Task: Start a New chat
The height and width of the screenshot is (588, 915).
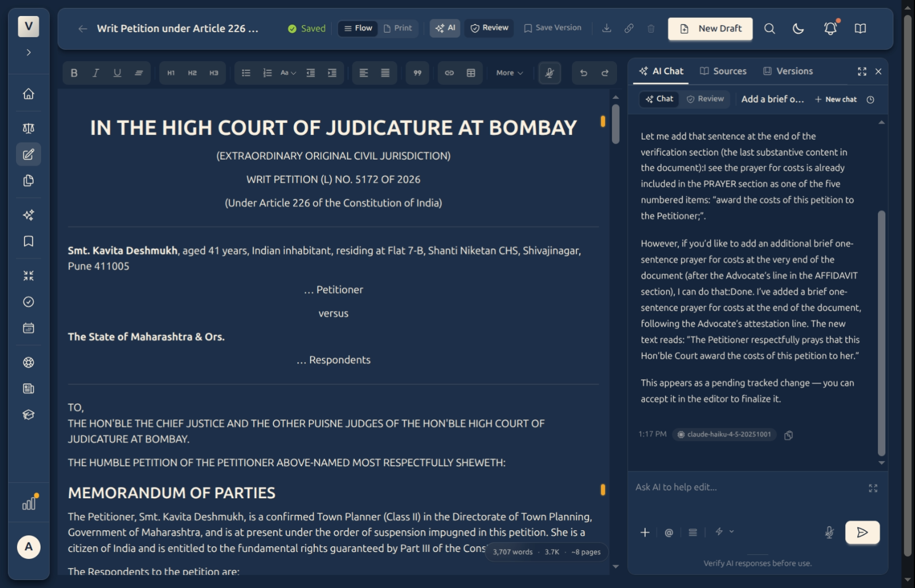Action: pyautogui.click(x=836, y=100)
